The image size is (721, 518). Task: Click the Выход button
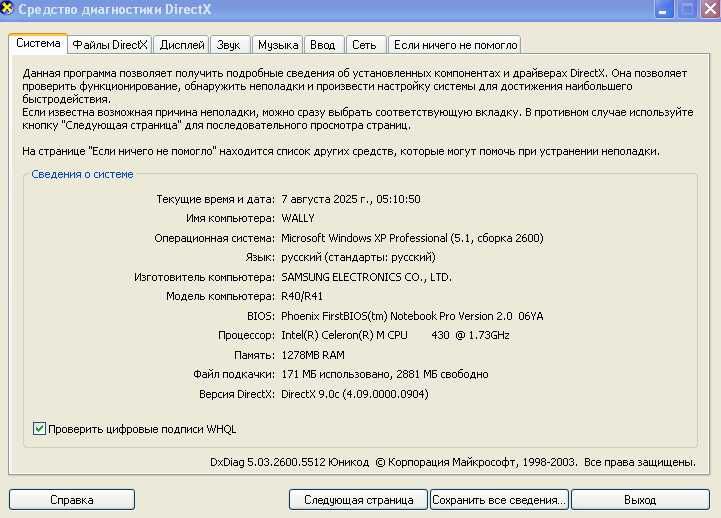640,500
